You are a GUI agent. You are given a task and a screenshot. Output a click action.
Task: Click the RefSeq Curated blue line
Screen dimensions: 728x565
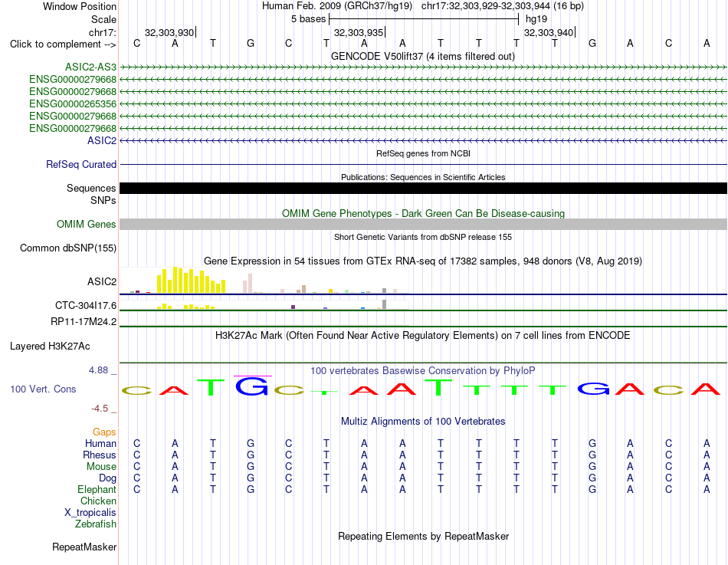[x=423, y=165]
